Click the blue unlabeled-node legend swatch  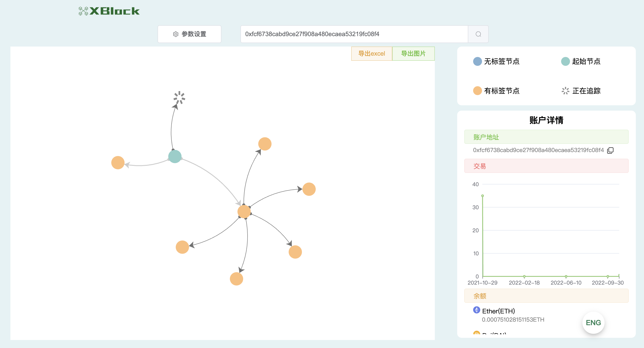click(477, 61)
